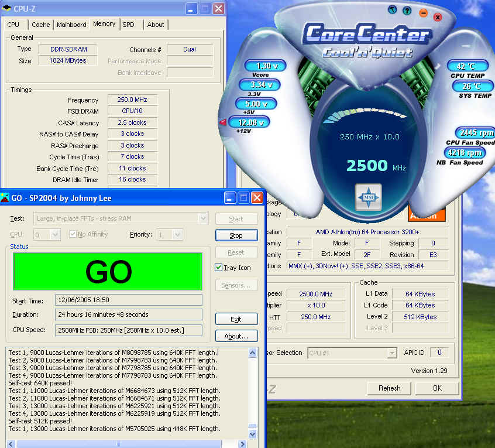The image size is (495, 448).
Task: Click the Vcore 1.30 v readout
Action: pos(266,66)
